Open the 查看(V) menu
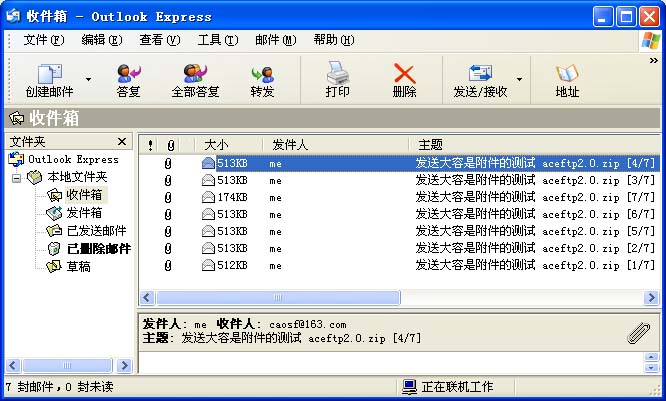The width and height of the screenshot is (666, 401). tap(159, 40)
